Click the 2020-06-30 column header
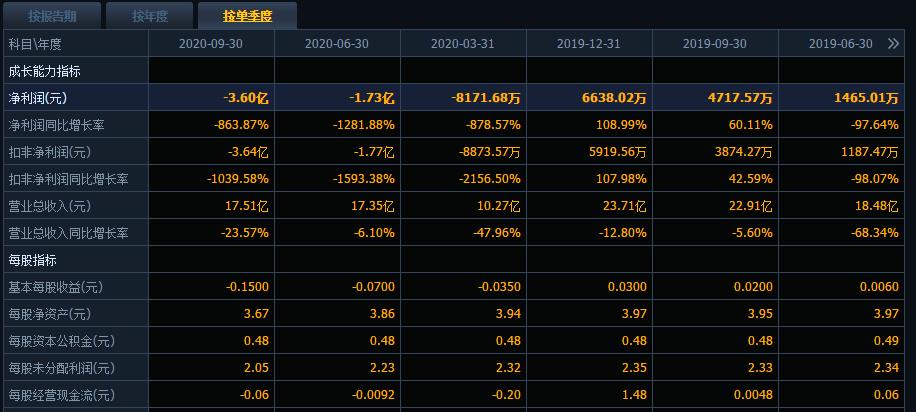 pyautogui.click(x=336, y=44)
